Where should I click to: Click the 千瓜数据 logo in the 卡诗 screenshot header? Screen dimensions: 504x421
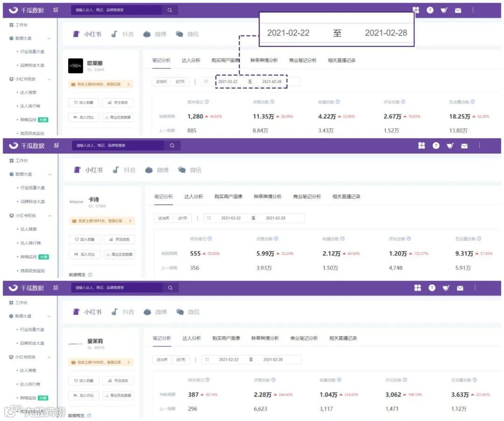click(26, 146)
